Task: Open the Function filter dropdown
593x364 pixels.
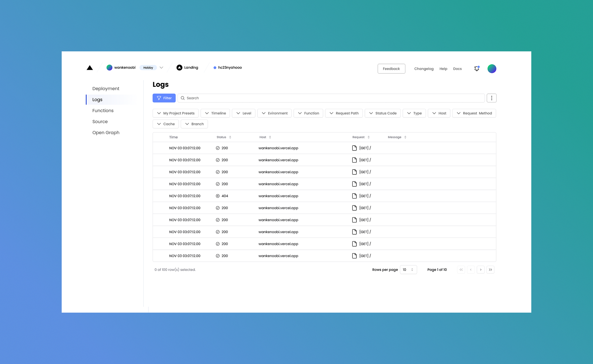Action: (x=308, y=113)
